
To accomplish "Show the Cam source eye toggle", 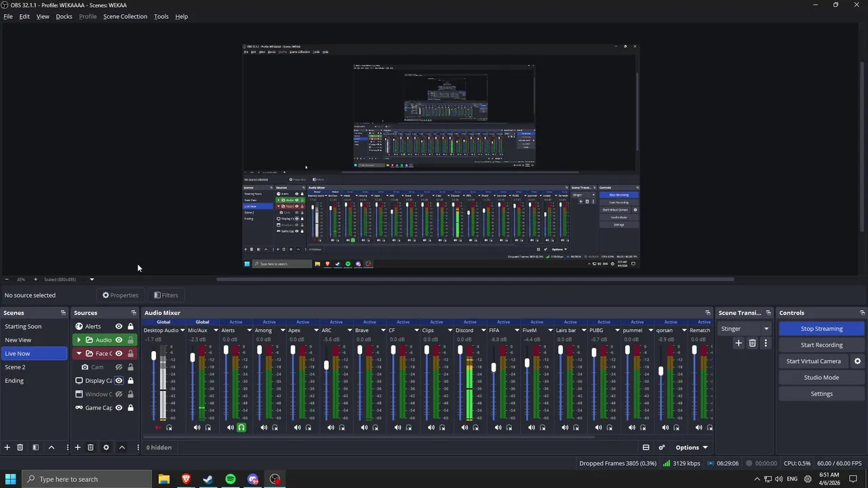I will point(119,367).
